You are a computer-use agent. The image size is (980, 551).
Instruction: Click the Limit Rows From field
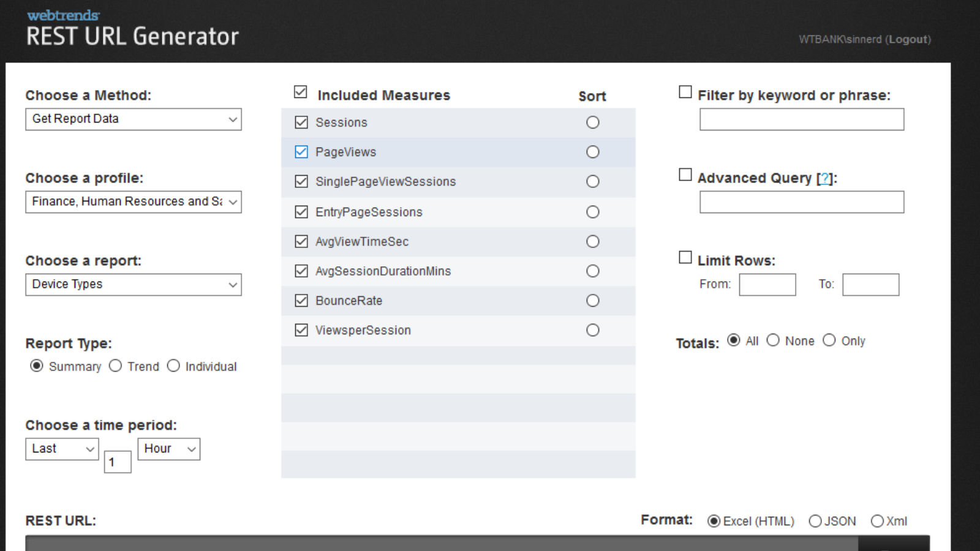click(x=767, y=285)
